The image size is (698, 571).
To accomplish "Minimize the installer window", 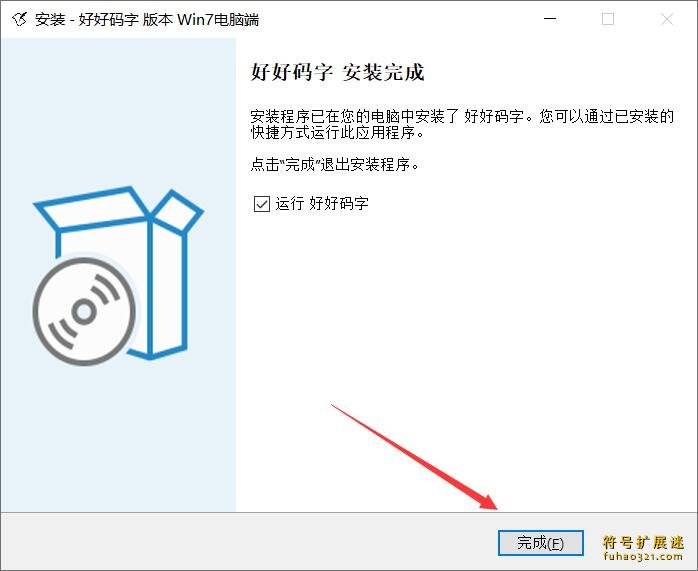I will 550,19.
